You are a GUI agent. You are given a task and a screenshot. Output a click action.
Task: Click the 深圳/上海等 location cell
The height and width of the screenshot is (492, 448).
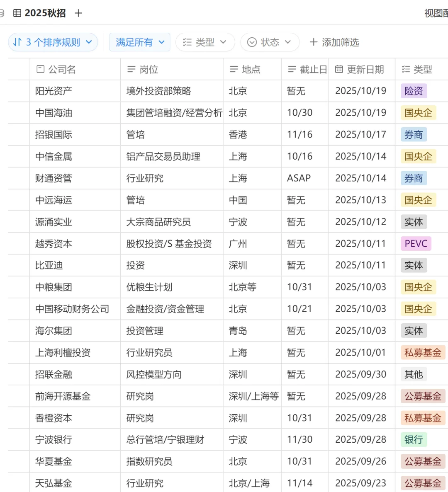coord(252,396)
